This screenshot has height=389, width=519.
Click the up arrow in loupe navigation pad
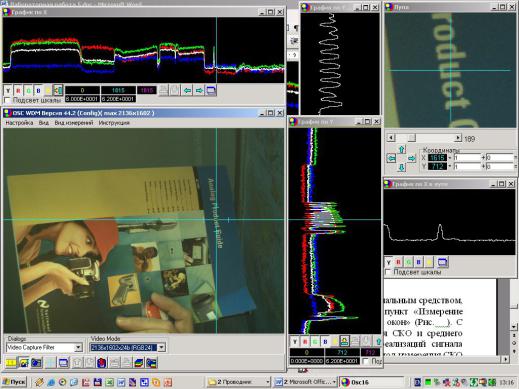click(401, 149)
